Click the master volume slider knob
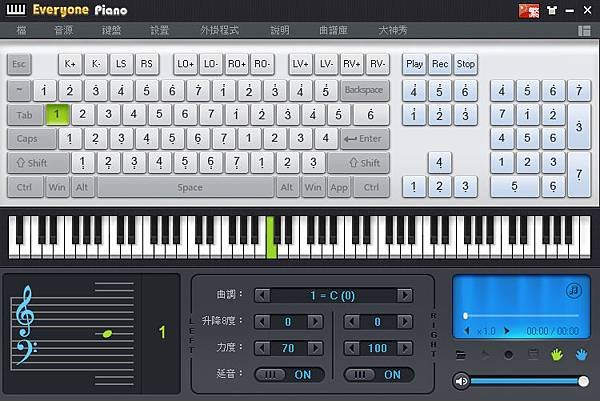 pos(584,381)
